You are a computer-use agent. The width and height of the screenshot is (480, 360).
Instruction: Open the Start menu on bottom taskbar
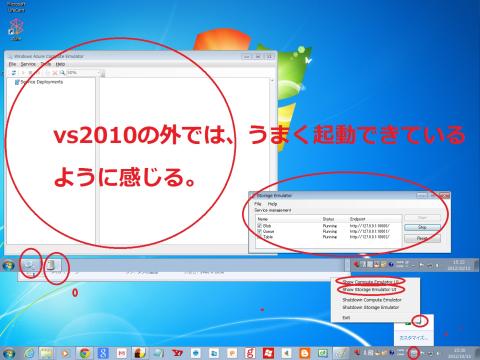pyautogui.click(x=9, y=353)
